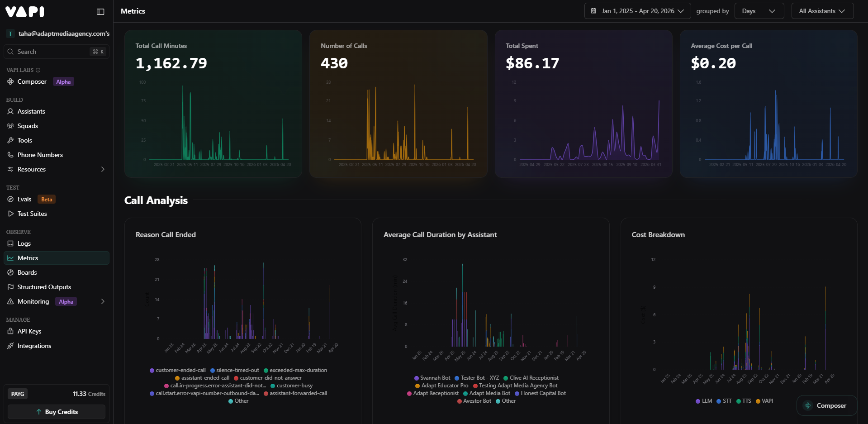
Task: Click the Logs icon
Action: (10, 243)
